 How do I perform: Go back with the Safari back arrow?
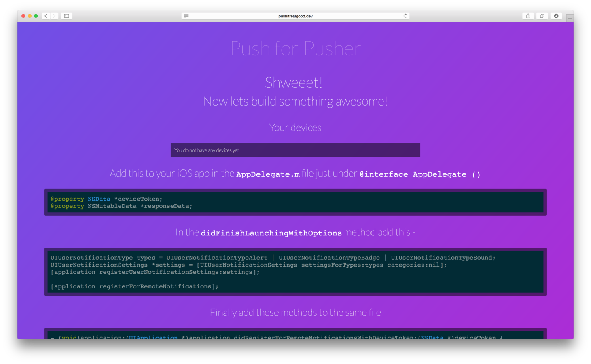[x=46, y=16]
